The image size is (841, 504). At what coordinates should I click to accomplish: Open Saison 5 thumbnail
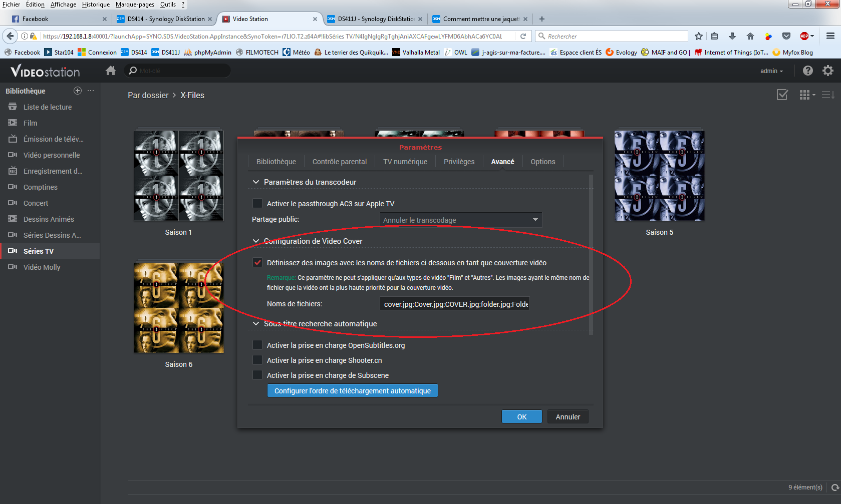(660, 176)
